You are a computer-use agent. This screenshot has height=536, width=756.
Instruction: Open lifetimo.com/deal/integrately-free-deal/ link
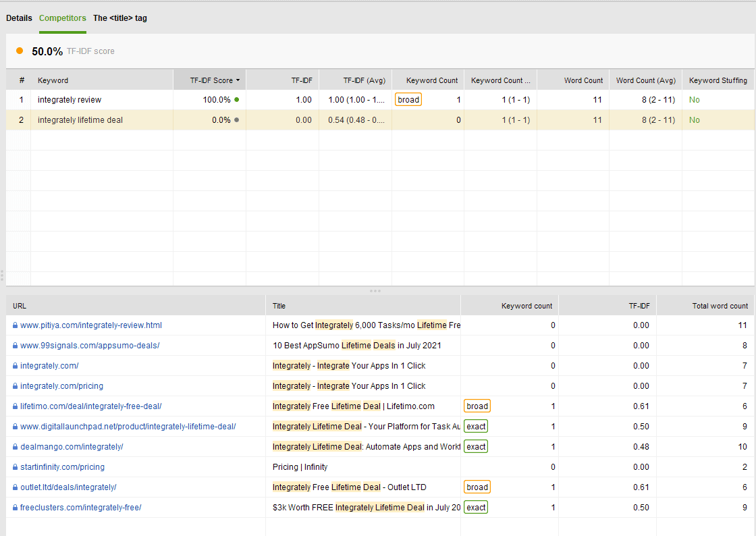(x=90, y=406)
